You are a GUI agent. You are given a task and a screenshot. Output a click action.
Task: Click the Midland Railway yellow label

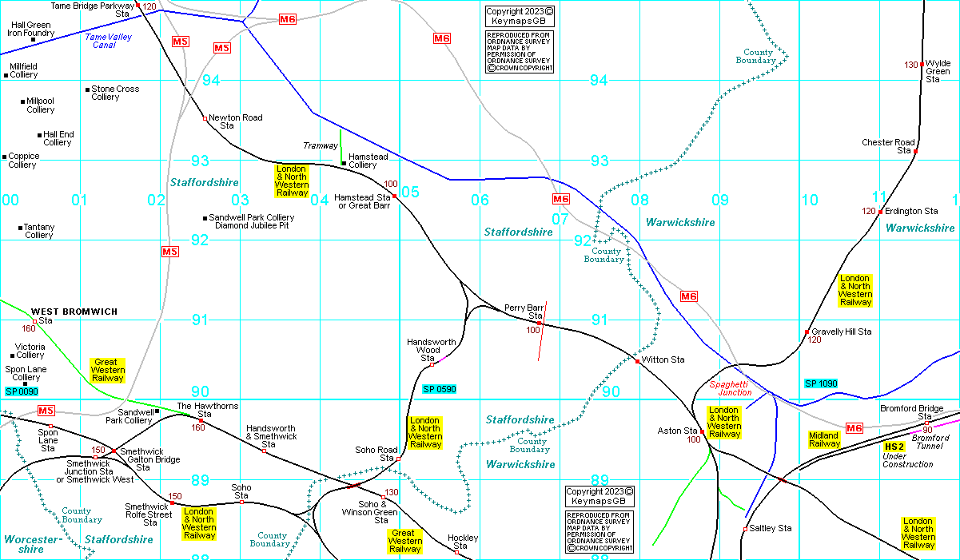[x=824, y=439]
